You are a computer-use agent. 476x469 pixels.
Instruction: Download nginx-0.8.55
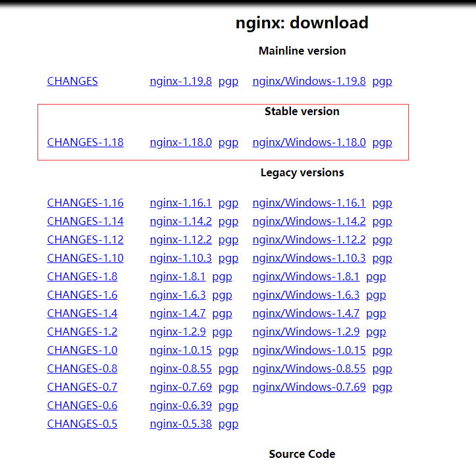180,368
